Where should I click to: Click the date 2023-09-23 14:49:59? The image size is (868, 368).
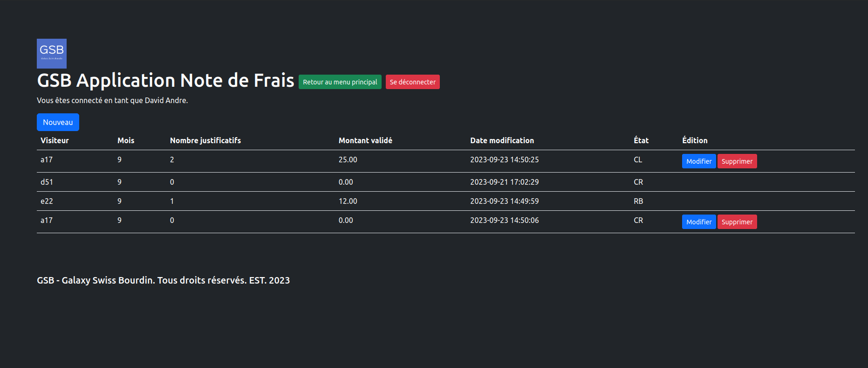click(505, 201)
